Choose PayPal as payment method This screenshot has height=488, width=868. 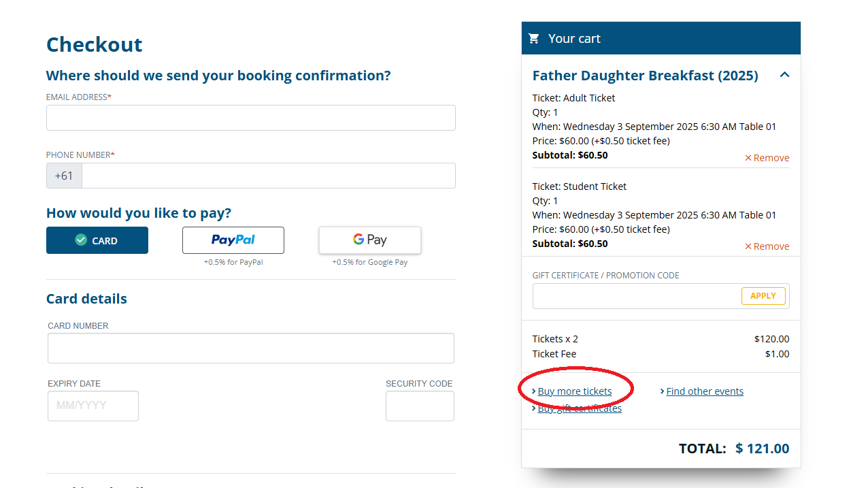point(233,240)
